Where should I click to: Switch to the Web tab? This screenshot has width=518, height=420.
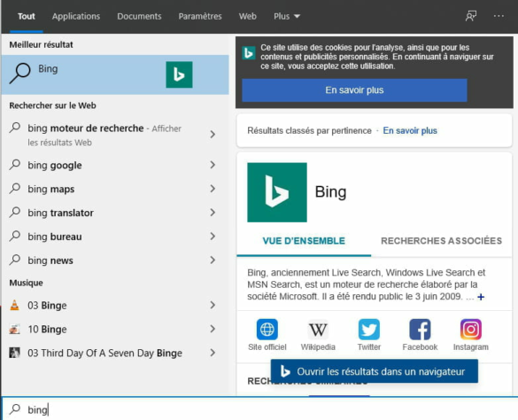click(x=248, y=16)
